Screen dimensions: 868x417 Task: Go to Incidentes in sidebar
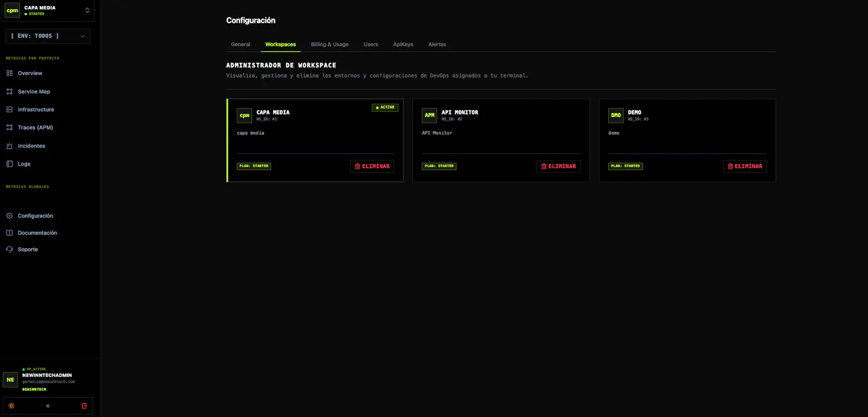point(31,146)
